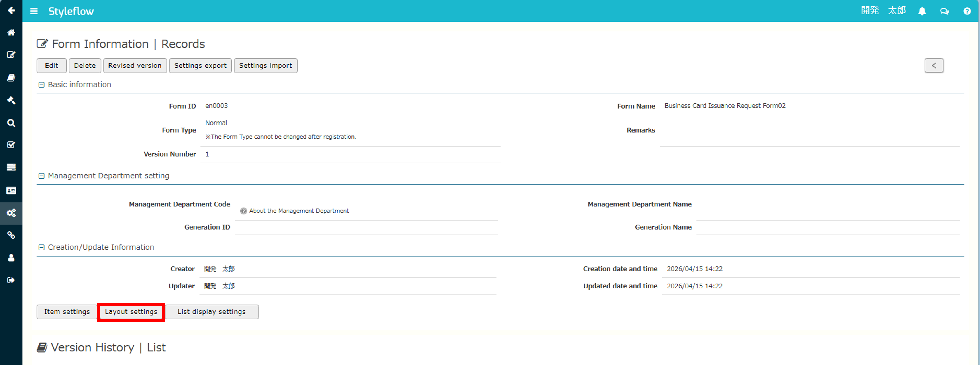980x365 pixels.
Task: Open the gears settings icon in sidebar
Action: 11,213
